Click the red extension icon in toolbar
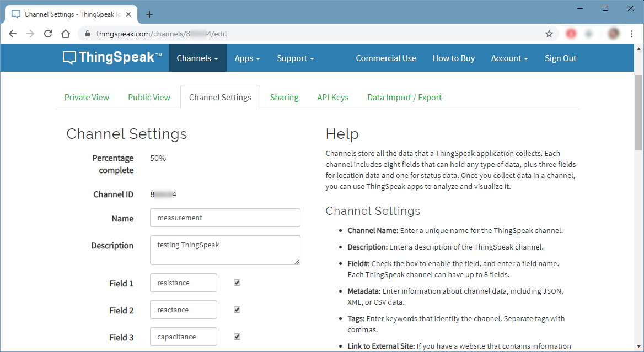Screen dimensions: 644x352 [x=571, y=34]
